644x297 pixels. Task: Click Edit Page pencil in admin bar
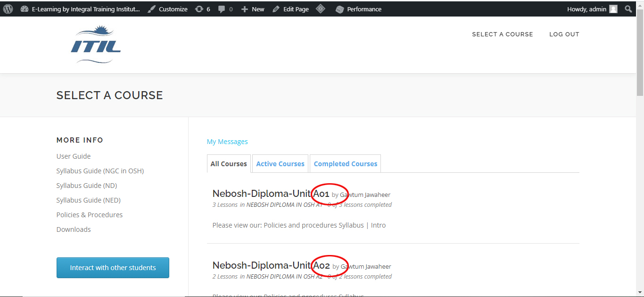290,9
